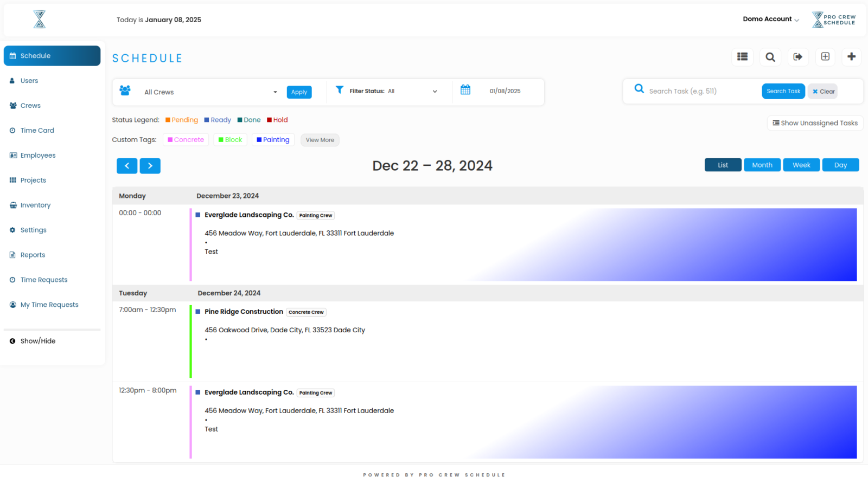The height and width of the screenshot is (483, 868).
Task: Add new item with the plus icon
Action: pyautogui.click(x=851, y=57)
